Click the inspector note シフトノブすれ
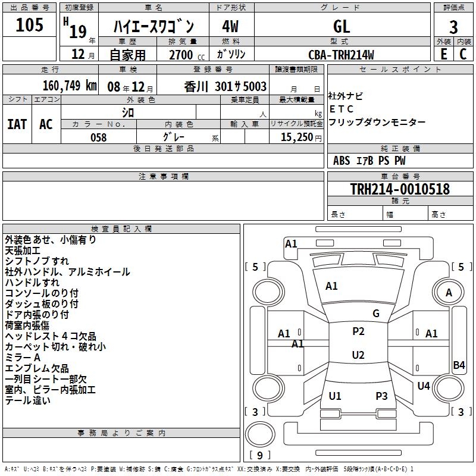 coord(37,261)
